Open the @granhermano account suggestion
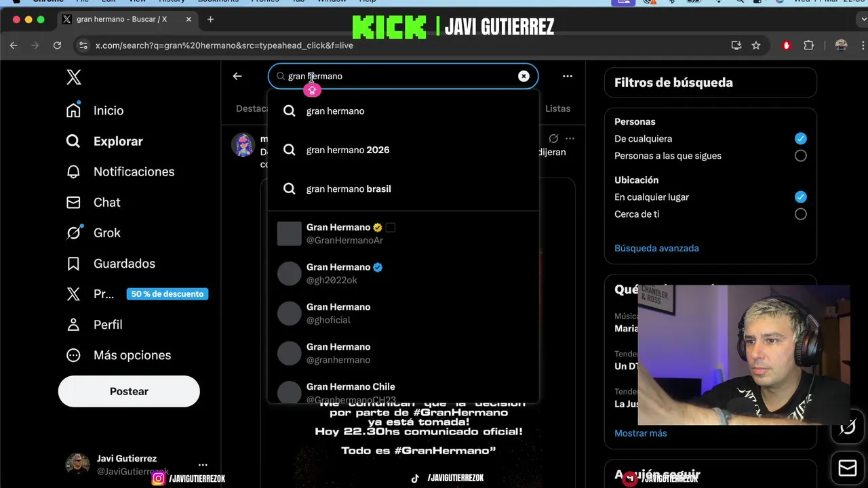The width and height of the screenshot is (868, 488). pyautogui.click(x=403, y=353)
